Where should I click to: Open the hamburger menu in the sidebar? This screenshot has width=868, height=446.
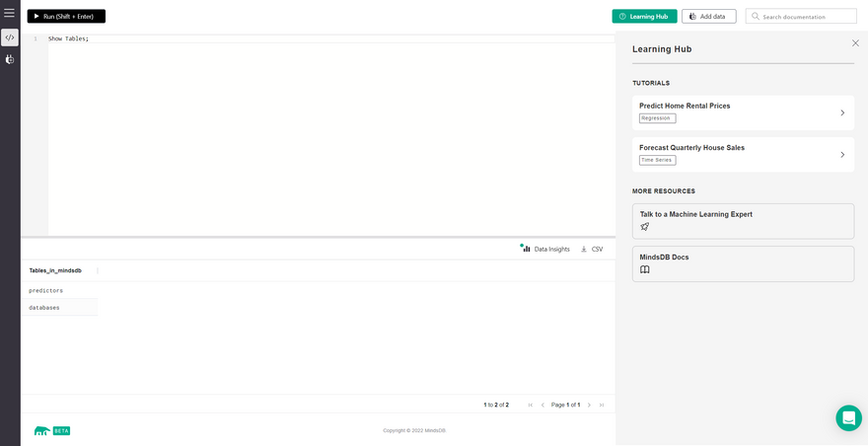click(10, 13)
